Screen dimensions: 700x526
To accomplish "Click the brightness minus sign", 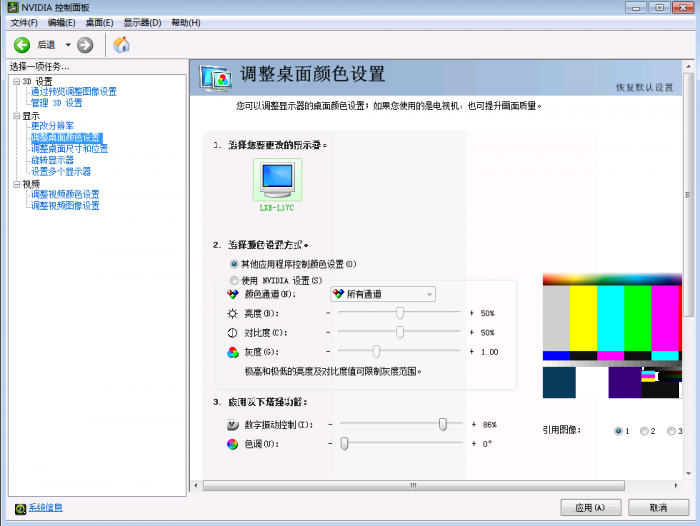I will pos(328,313).
